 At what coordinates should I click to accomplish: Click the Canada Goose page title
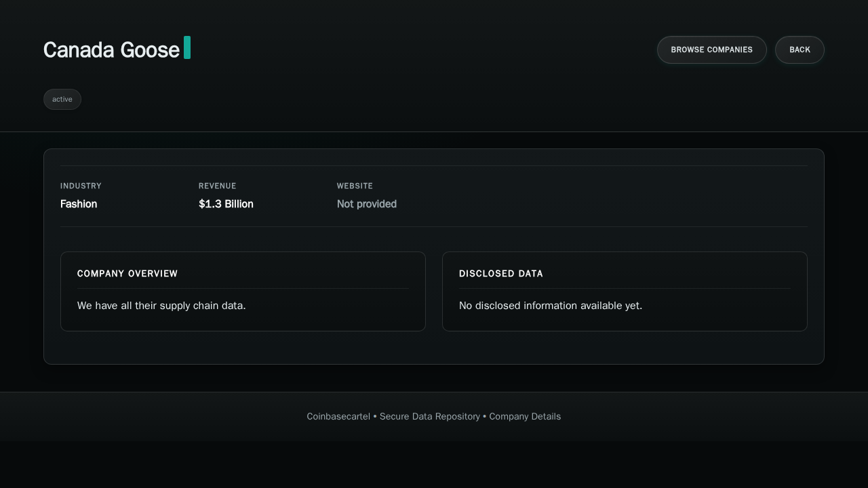(x=111, y=49)
